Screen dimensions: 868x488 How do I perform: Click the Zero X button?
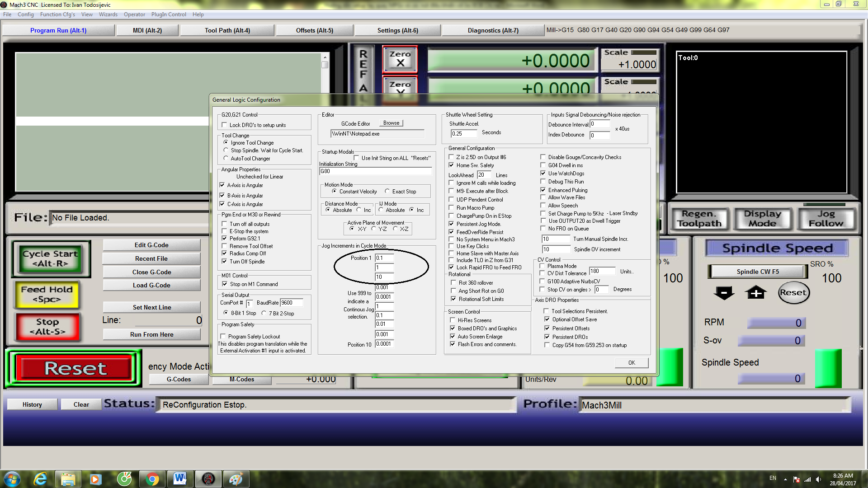pyautogui.click(x=400, y=59)
